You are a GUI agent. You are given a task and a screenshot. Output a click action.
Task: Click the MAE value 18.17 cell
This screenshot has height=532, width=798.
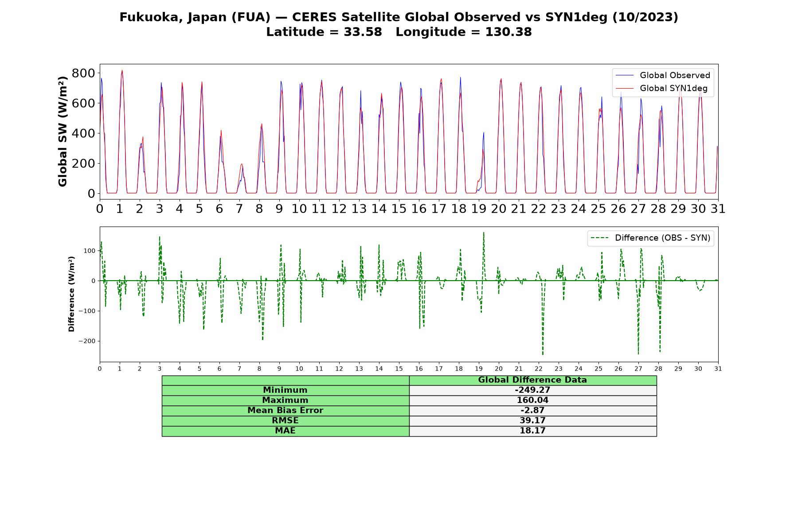[x=533, y=431]
